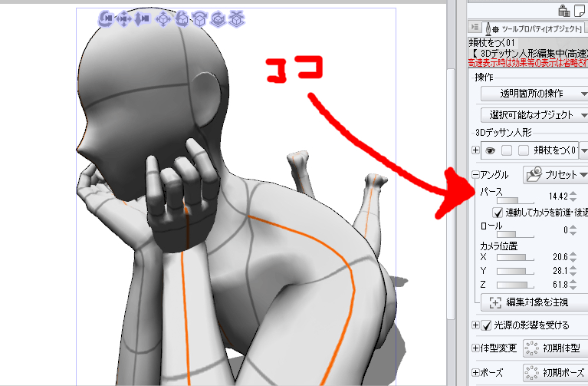Expand the ポーズ section
Screen dimensions: 588x386
click(x=475, y=372)
